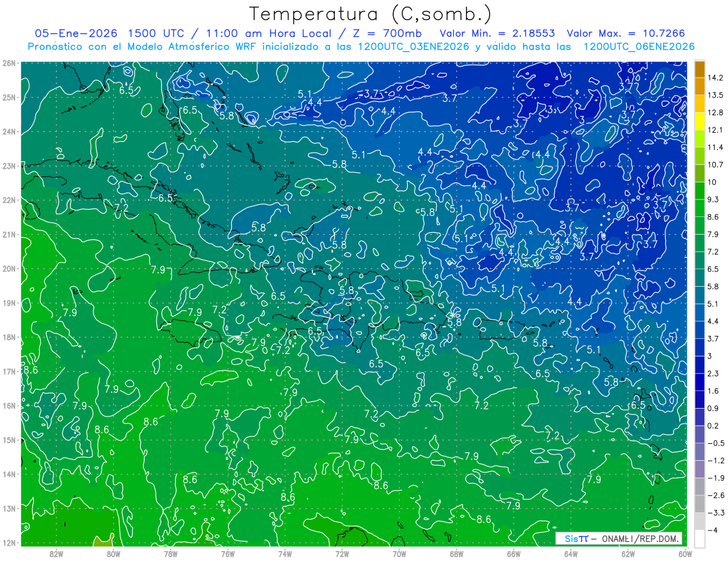The image size is (728, 562).
Task: Click latitude axis label "18N"
Action: click(x=9, y=337)
